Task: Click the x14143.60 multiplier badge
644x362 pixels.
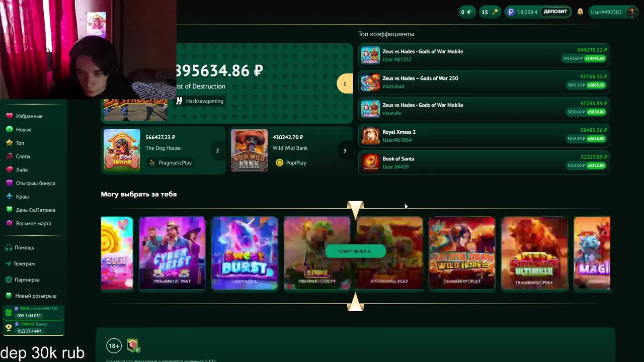Action: point(595,58)
